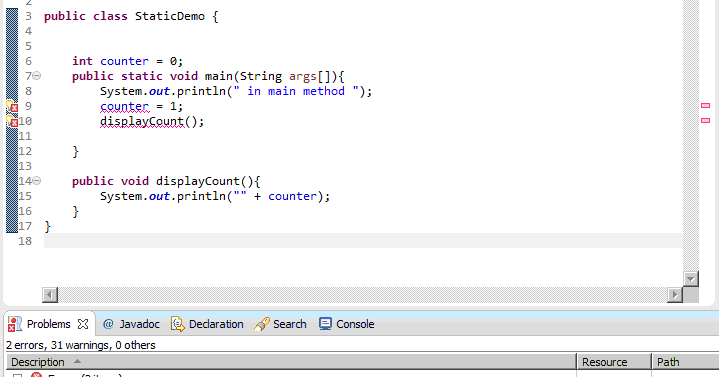This screenshot has width=719, height=377.
Task: Click the error quick-fix marker on line 9
Action: tap(12, 106)
